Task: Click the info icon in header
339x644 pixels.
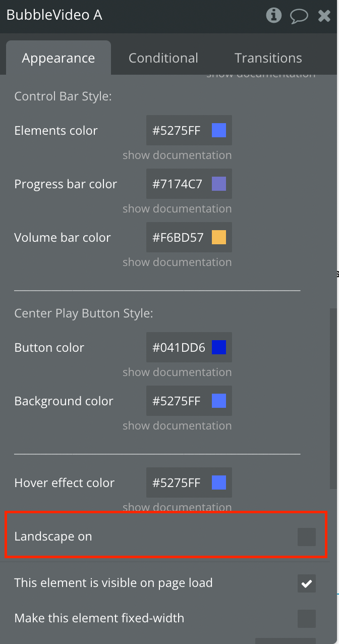Action: click(273, 16)
